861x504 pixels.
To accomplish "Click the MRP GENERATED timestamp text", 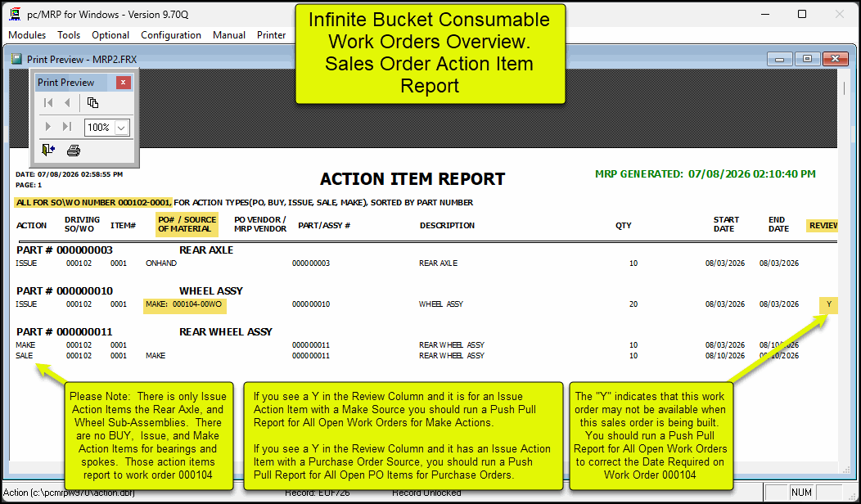I will tap(705, 174).
